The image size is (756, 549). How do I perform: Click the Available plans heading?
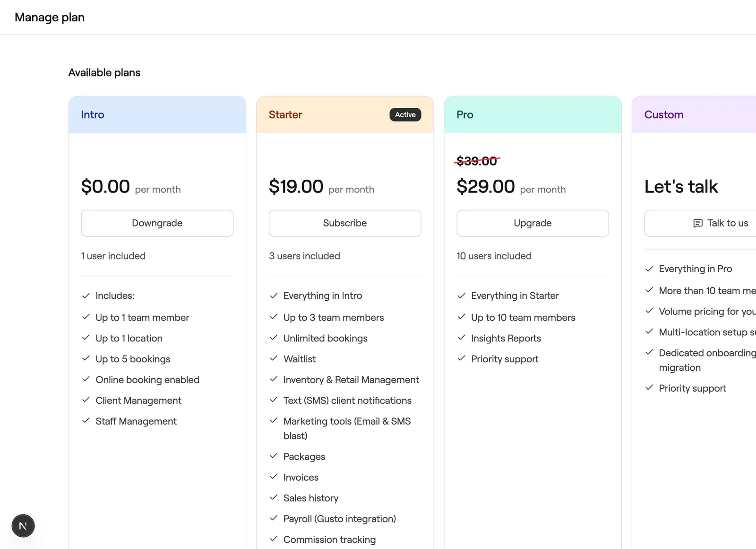[104, 73]
